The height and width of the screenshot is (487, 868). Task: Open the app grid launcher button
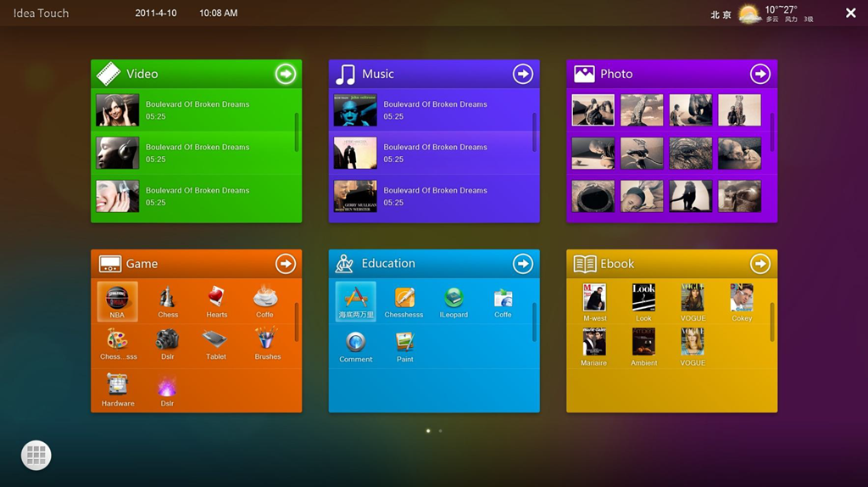click(x=36, y=456)
